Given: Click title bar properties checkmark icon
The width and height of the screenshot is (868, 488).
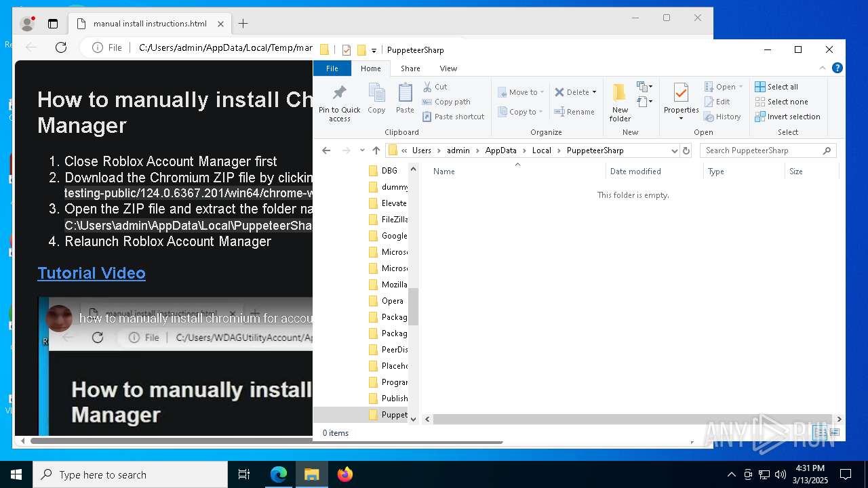Looking at the screenshot, I should pos(347,50).
